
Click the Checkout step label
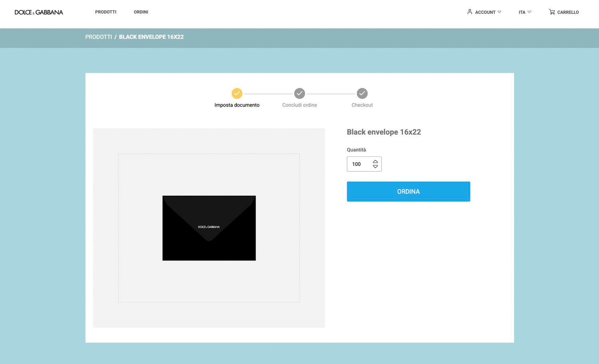click(x=362, y=105)
